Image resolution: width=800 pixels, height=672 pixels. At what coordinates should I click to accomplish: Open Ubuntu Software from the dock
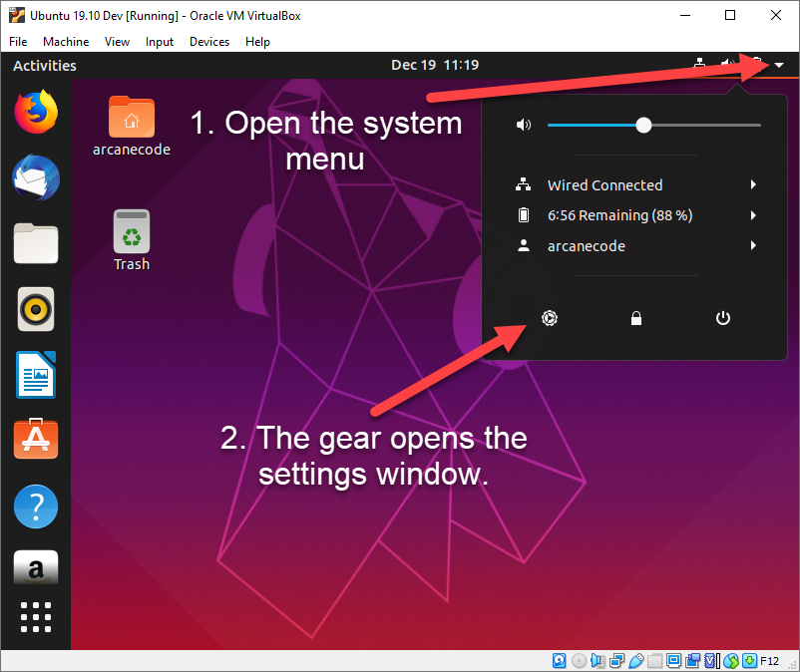36,439
